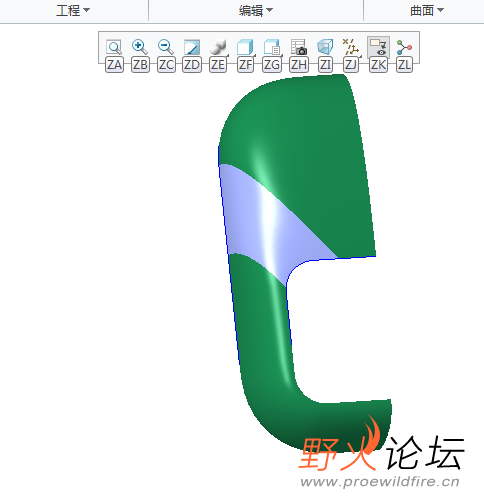The height and width of the screenshot is (498, 484).
Task: Click the ZK shortcut key label
Action: (x=378, y=65)
